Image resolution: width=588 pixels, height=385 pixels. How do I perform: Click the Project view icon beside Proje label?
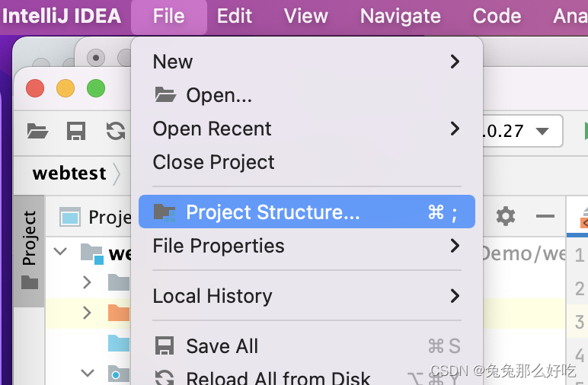[70, 217]
